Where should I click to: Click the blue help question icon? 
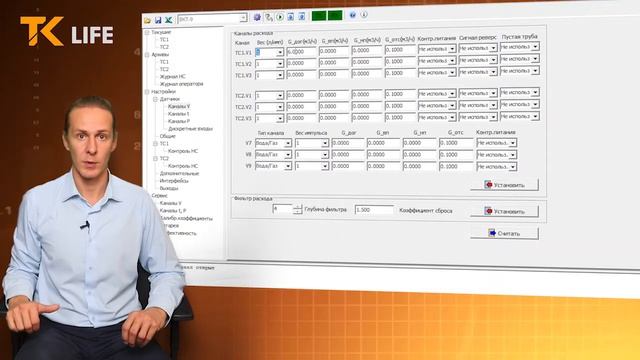click(x=353, y=15)
